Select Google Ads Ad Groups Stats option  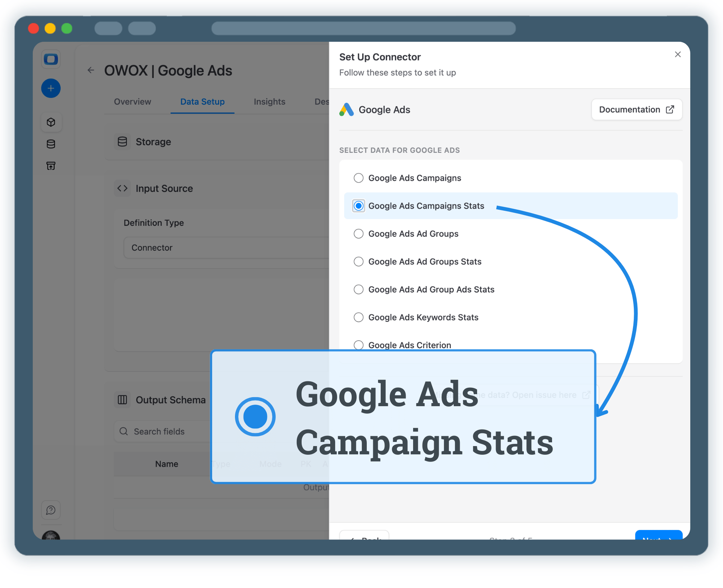[x=358, y=262]
